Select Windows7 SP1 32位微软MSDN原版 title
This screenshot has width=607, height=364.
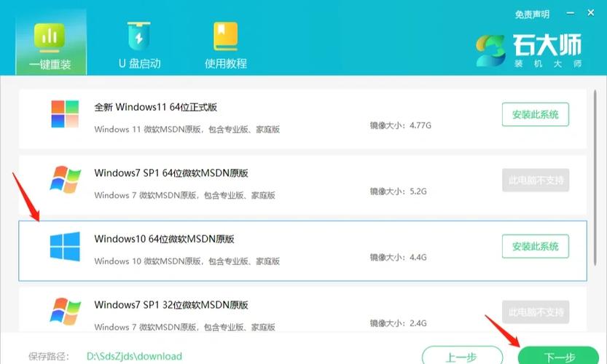click(171, 305)
